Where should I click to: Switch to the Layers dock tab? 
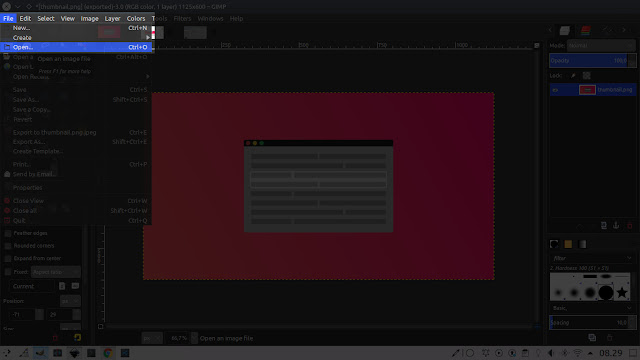[565, 30]
